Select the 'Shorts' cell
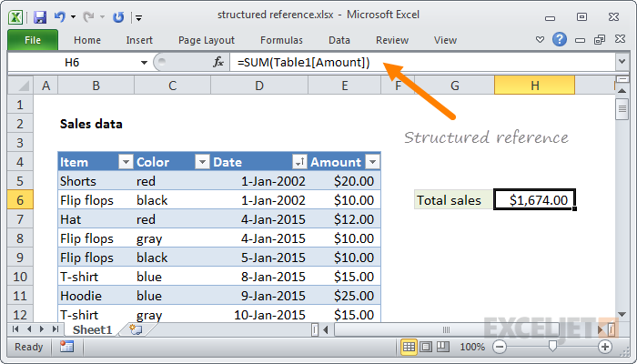The image size is (637, 364). 96,181
